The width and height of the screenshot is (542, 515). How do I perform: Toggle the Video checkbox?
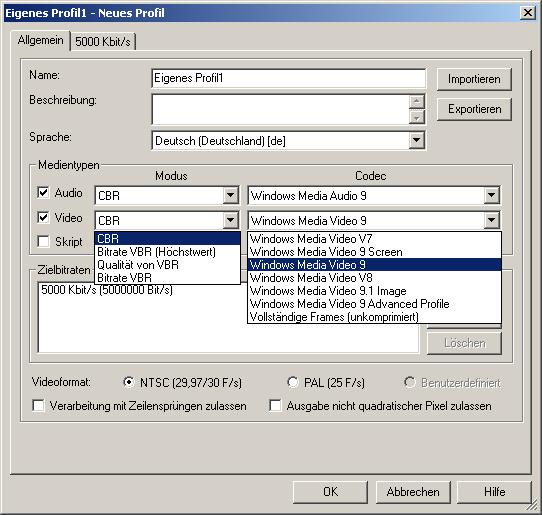click(x=43, y=218)
